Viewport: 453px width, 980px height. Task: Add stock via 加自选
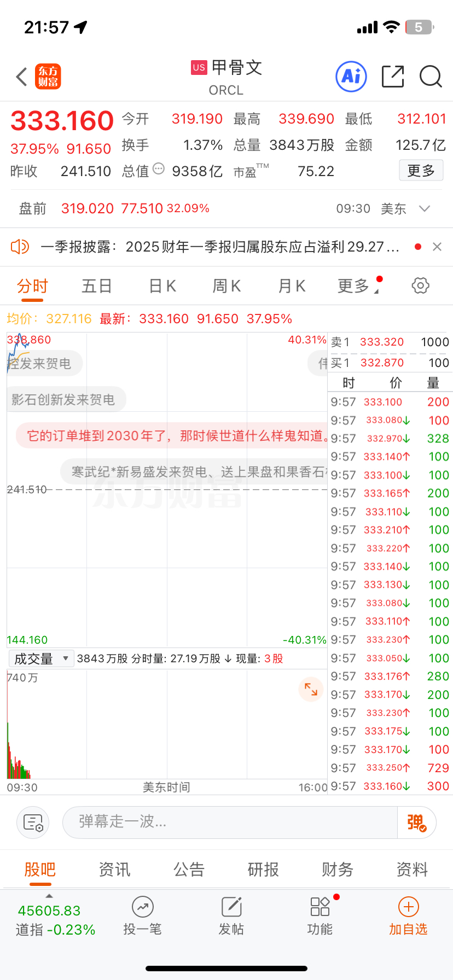click(x=408, y=916)
